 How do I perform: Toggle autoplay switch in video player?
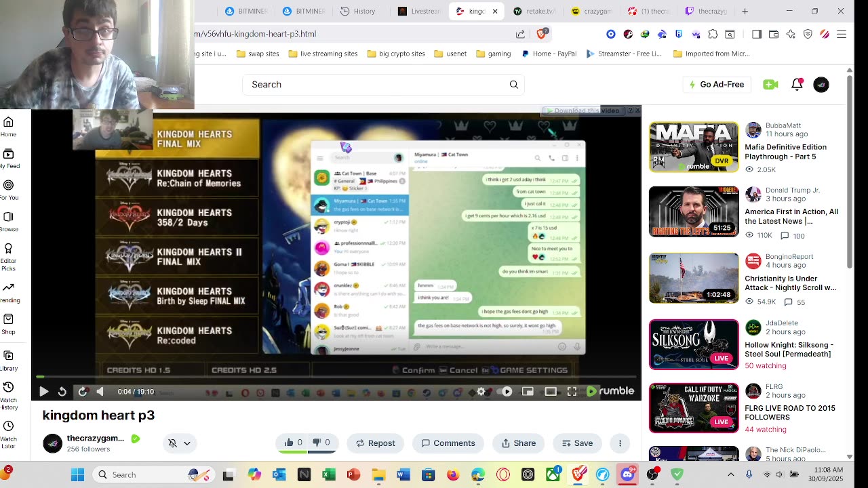(x=506, y=391)
